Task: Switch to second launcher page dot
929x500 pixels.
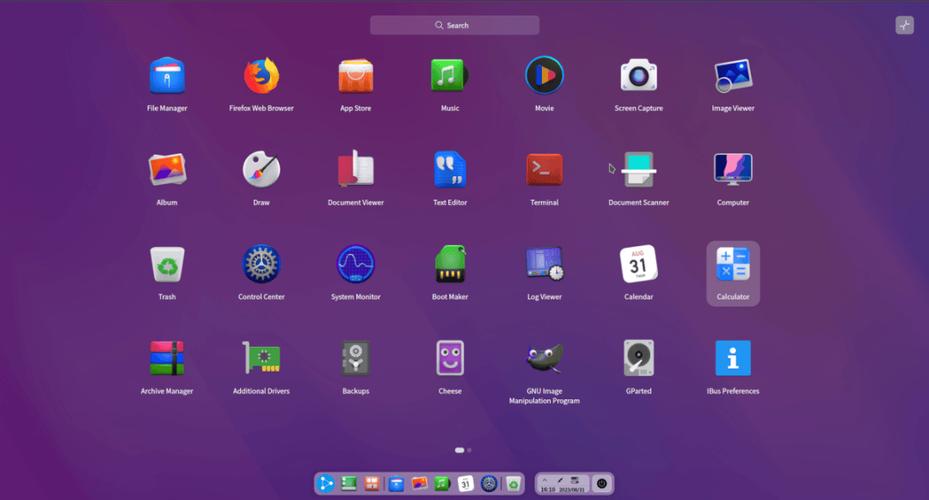Action: pyautogui.click(x=469, y=450)
